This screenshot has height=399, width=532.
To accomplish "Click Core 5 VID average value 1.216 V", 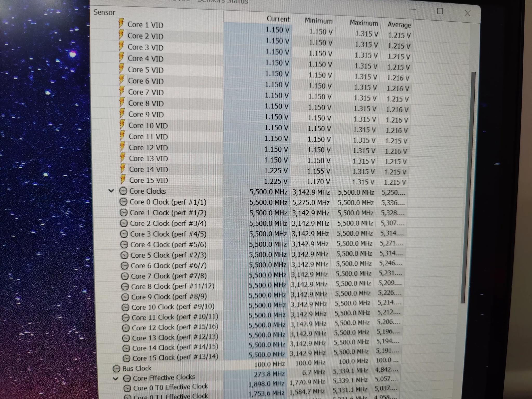I will point(398,78).
